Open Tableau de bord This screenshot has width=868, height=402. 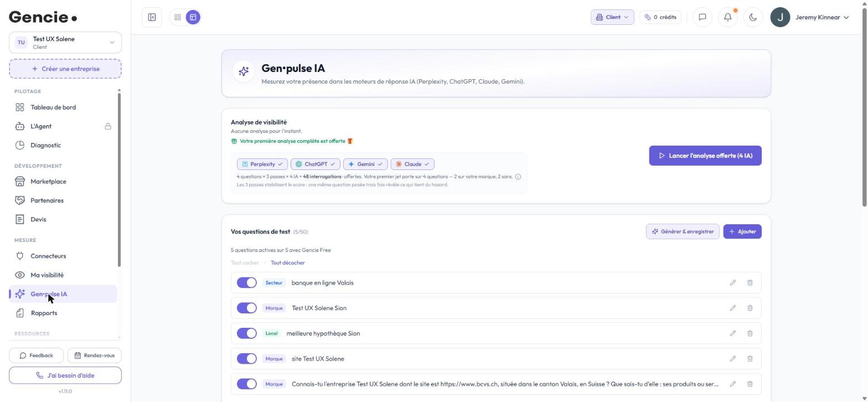[x=63, y=107]
